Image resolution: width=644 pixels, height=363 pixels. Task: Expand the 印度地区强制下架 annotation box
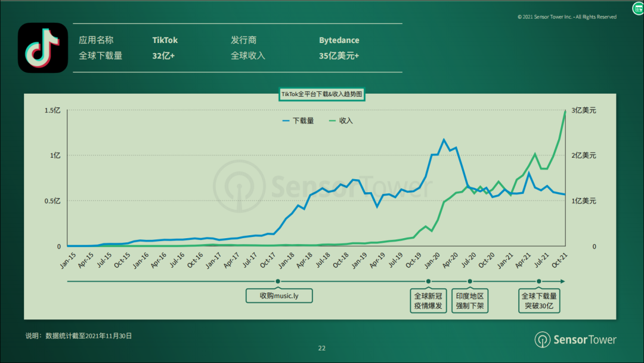point(470,300)
